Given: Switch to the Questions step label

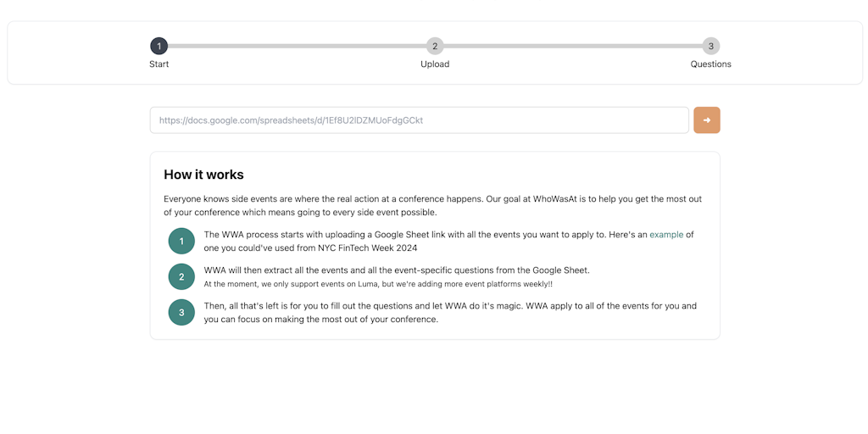Looking at the screenshot, I should click(710, 64).
